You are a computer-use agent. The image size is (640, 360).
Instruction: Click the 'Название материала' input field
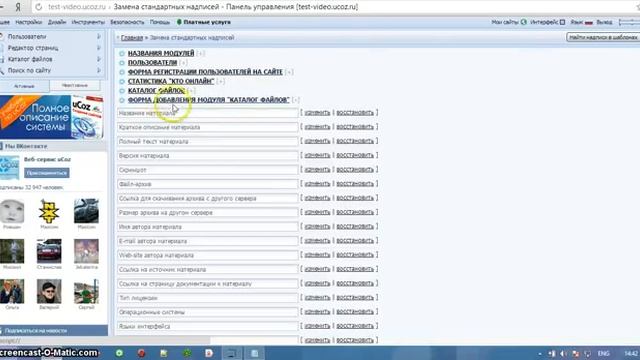point(208,113)
